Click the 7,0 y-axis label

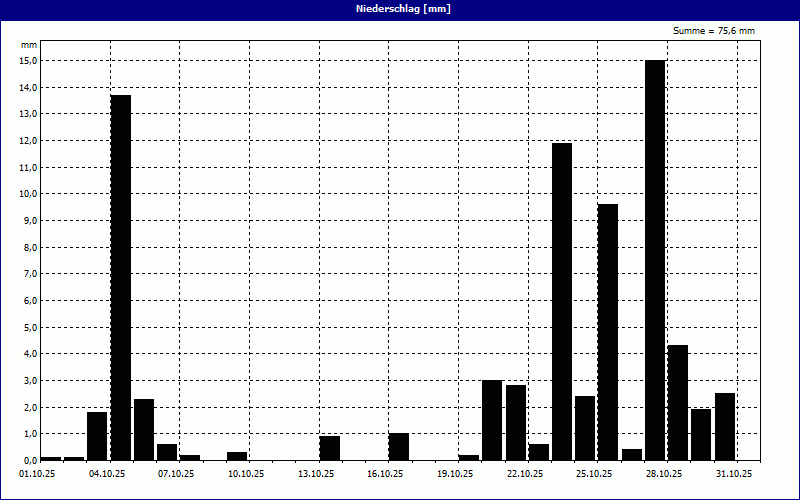29,274
